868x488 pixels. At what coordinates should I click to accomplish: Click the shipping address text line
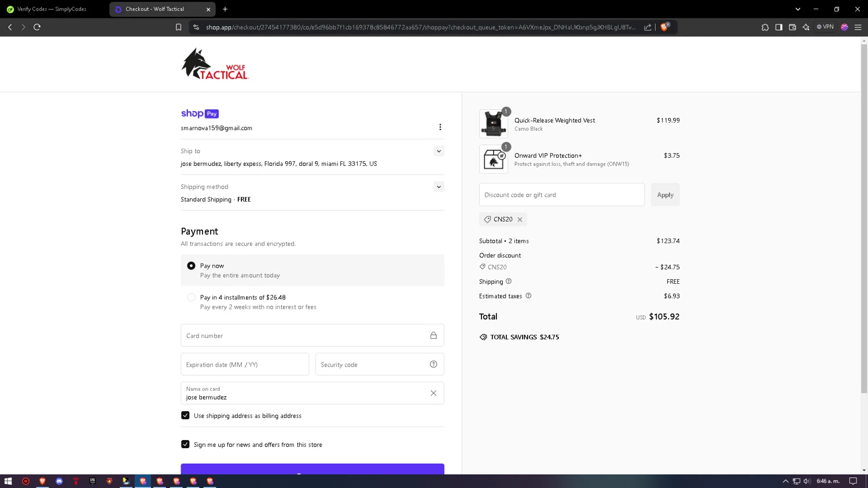coord(279,164)
